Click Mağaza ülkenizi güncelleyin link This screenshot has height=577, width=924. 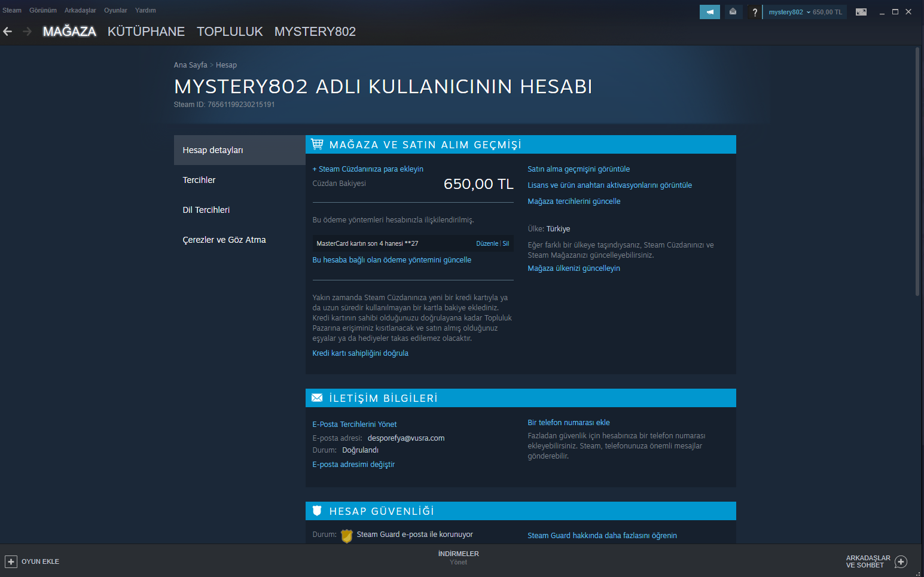pyautogui.click(x=574, y=268)
